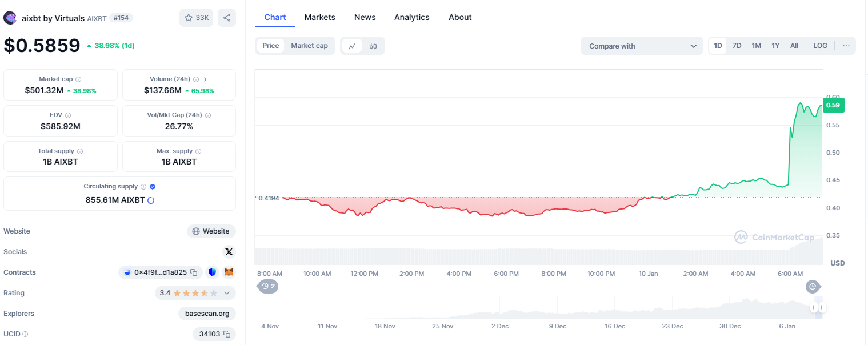This screenshot has height=345, width=868.
Task: Click the $585.92M FDV value
Action: [x=61, y=126]
